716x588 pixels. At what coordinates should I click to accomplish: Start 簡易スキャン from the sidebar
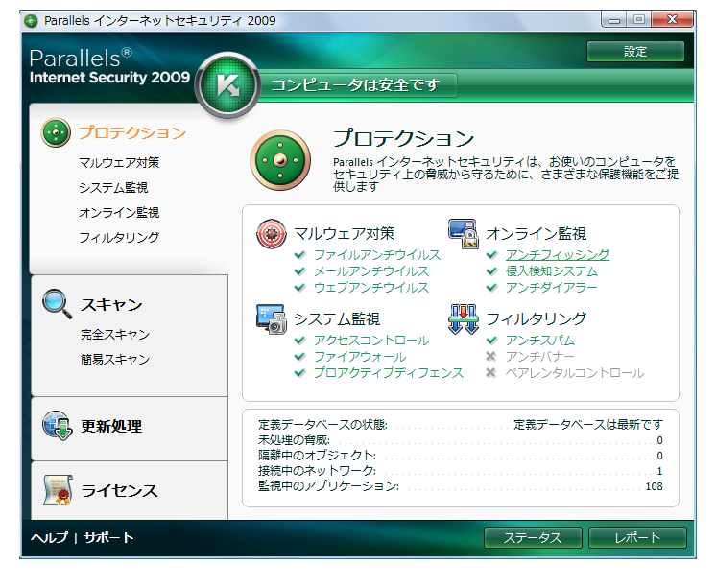coord(115,360)
